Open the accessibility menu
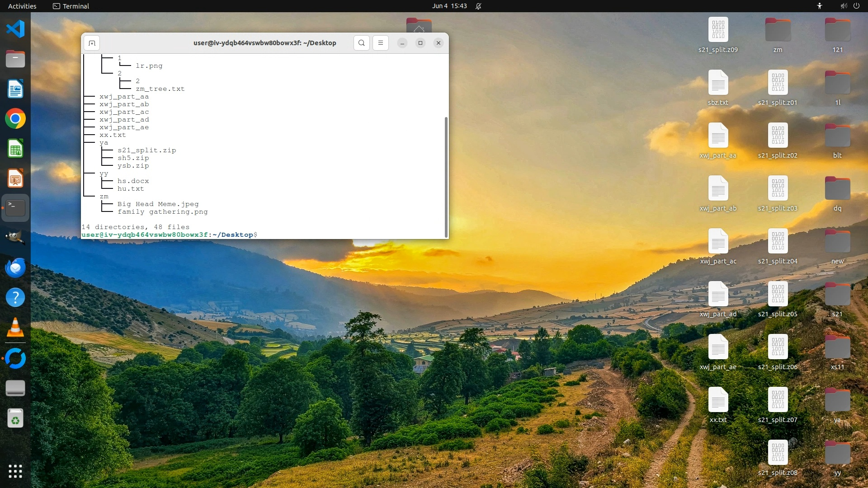The width and height of the screenshot is (868, 488). (819, 6)
